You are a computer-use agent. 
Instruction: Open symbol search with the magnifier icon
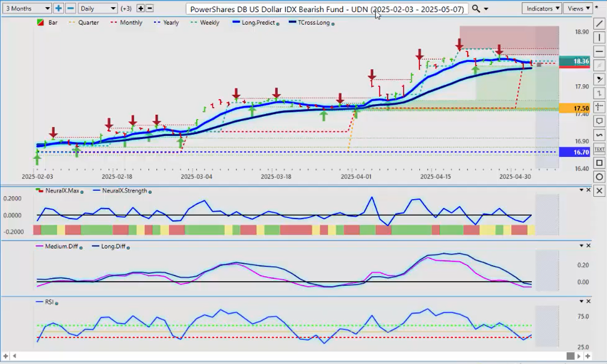476,8
